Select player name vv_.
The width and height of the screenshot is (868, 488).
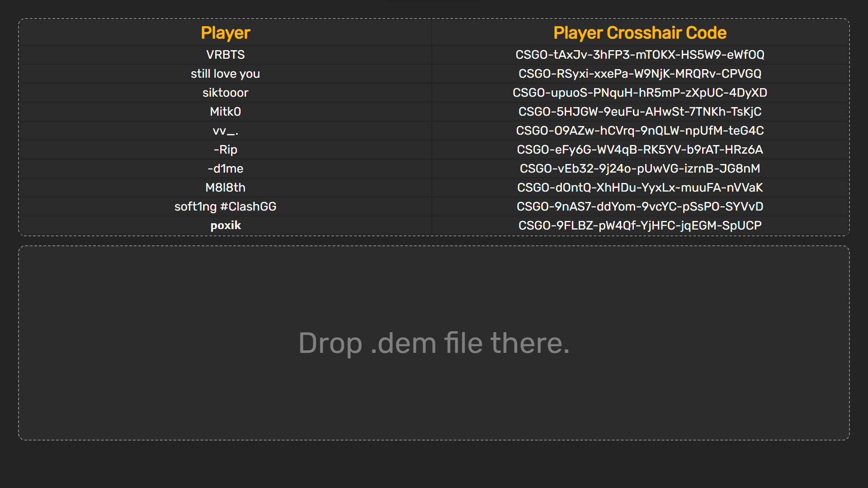click(x=225, y=131)
